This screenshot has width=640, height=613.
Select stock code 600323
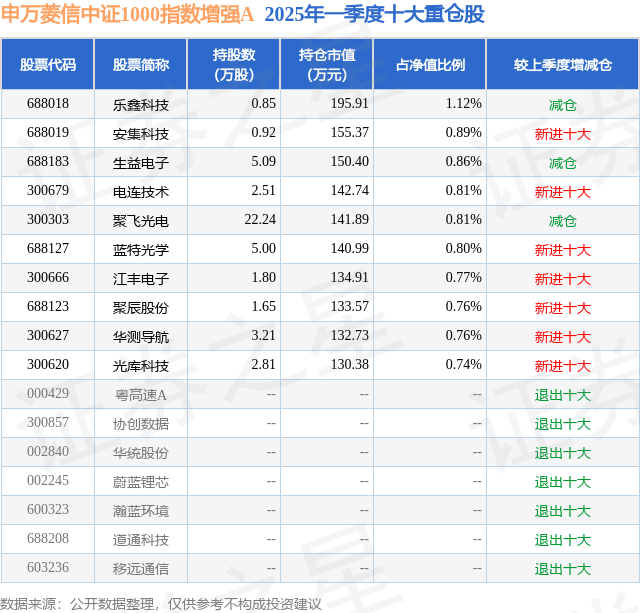48,509
